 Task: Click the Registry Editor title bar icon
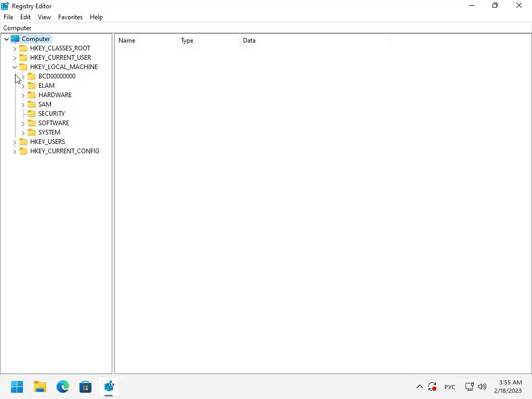(x=5, y=6)
